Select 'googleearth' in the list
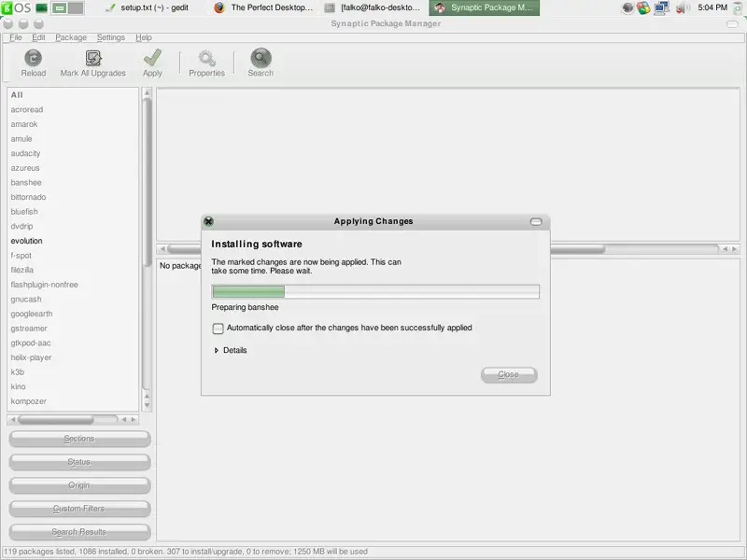The width and height of the screenshot is (747, 560). pyautogui.click(x=73, y=314)
